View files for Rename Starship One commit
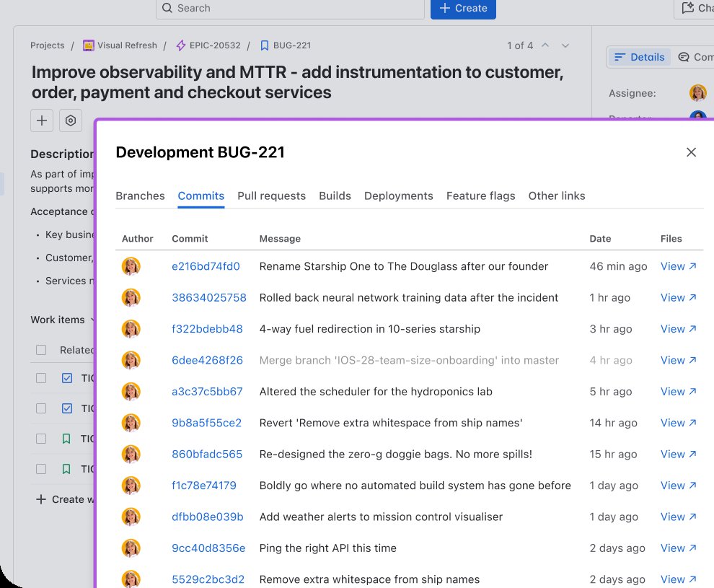This screenshot has width=714, height=588. click(678, 266)
